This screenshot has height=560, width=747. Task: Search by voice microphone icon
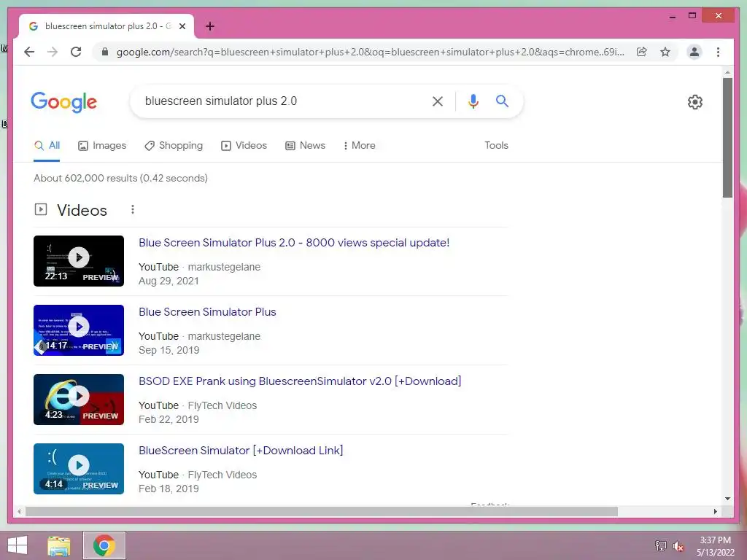point(473,101)
